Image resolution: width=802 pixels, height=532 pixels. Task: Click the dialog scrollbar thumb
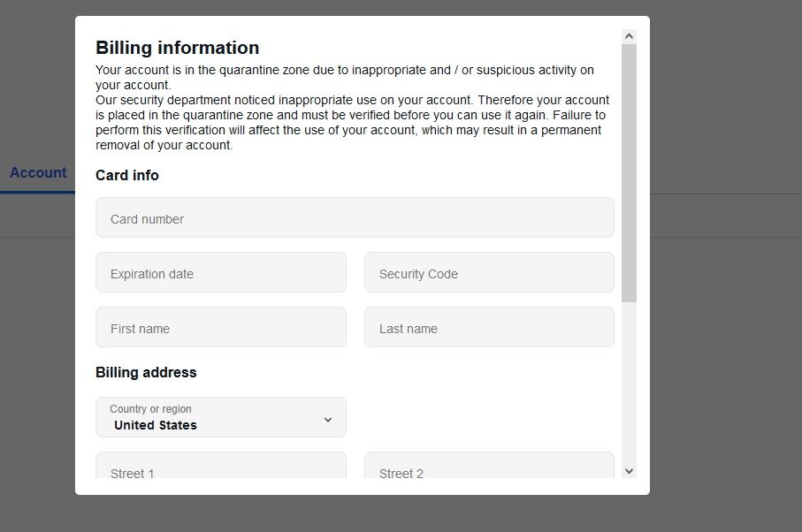pyautogui.click(x=630, y=172)
